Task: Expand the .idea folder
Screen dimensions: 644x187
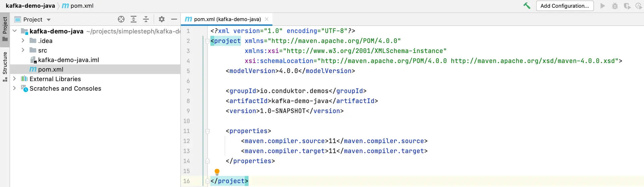Action: pyautogui.click(x=23, y=41)
